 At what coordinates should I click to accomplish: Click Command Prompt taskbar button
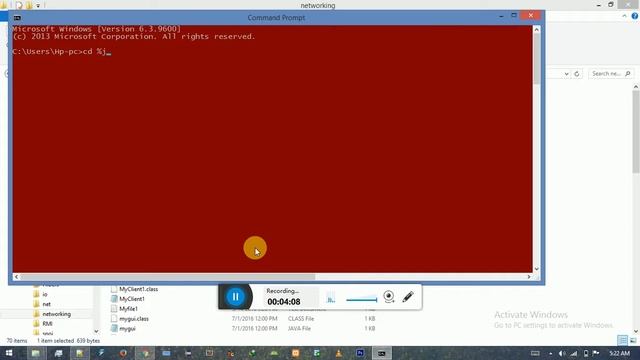[x=382, y=353]
